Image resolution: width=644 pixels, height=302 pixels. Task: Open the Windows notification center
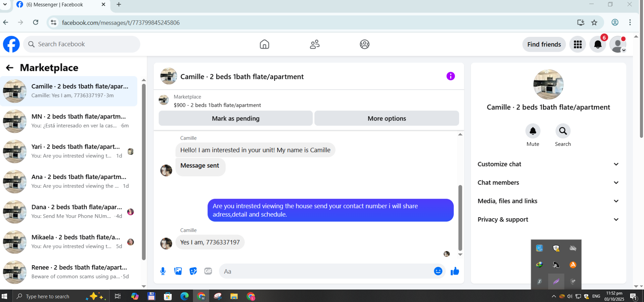(x=633, y=297)
